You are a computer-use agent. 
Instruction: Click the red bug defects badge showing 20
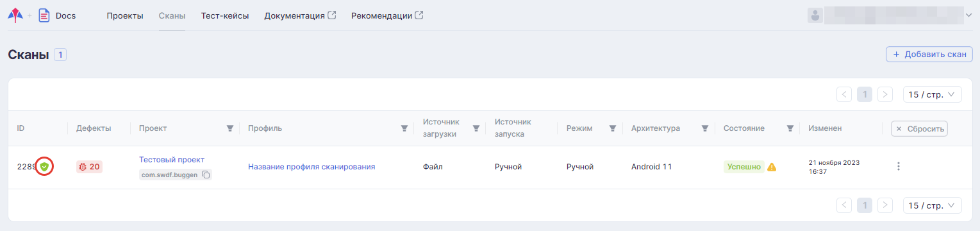(89, 167)
